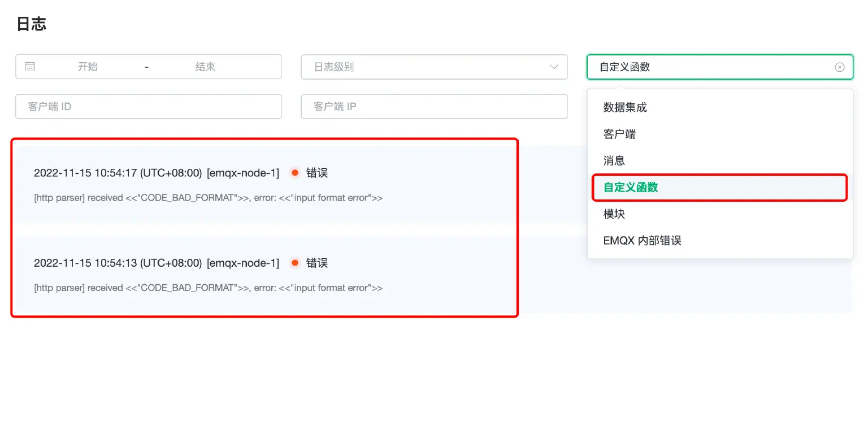Viewport: 868px width, 430px height.
Task: Click the red error dot on the 10:54:13 log
Action: click(x=294, y=262)
